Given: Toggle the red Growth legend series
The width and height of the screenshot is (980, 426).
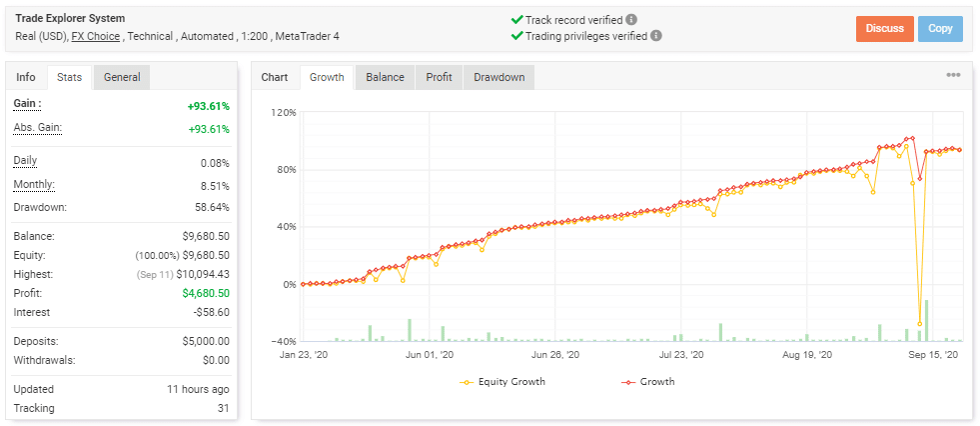Looking at the screenshot, I should point(647,382).
